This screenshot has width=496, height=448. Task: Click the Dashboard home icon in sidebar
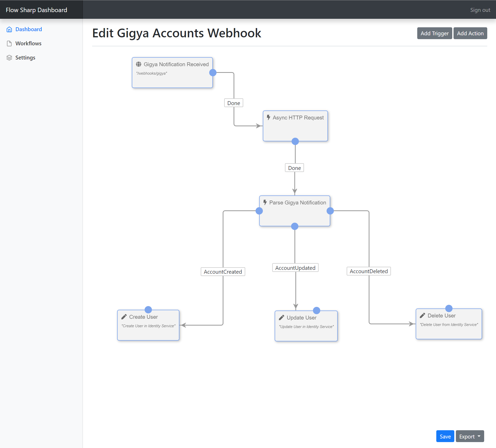[9, 29]
